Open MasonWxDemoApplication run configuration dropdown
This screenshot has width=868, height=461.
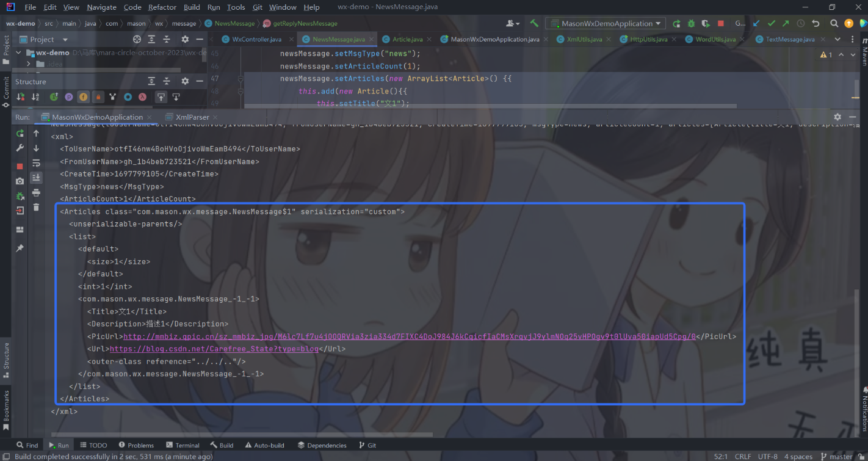(606, 23)
